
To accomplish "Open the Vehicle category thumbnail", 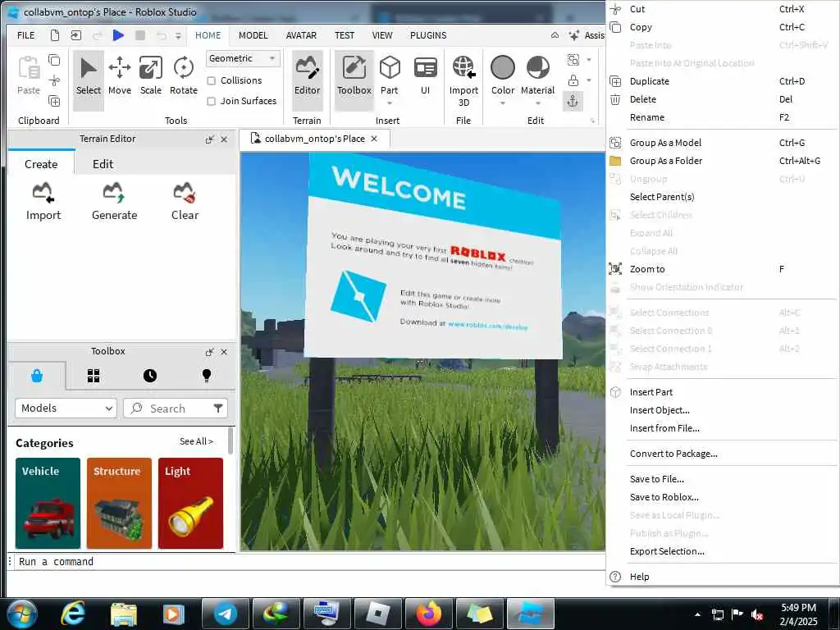I will click(48, 503).
